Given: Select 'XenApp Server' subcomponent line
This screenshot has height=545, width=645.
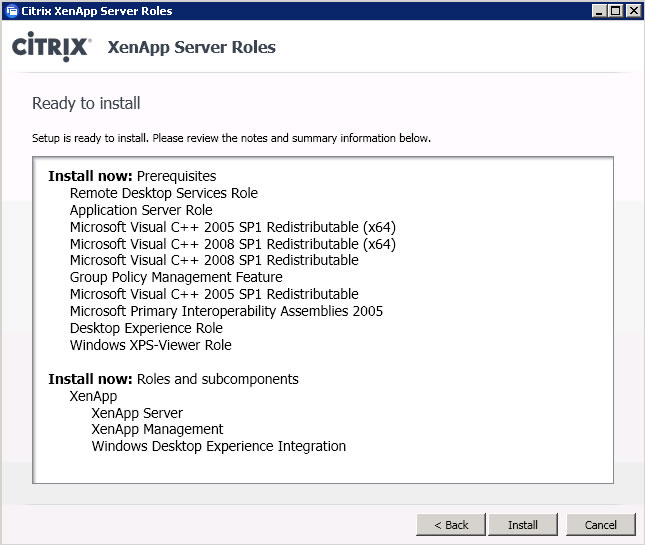Looking at the screenshot, I should pyautogui.click(x=137, y=413).
